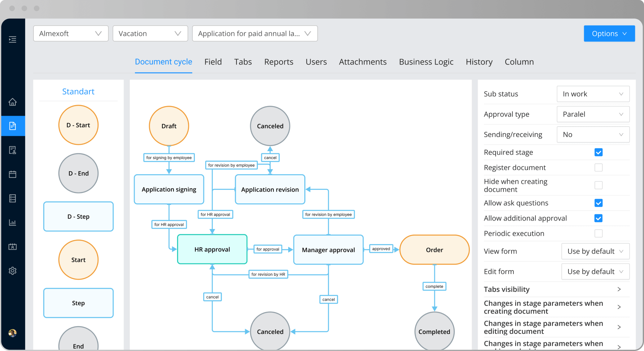Expand changes in stage parameters when editing document
The height and width of the screenshot is (351, 644).
556,327
